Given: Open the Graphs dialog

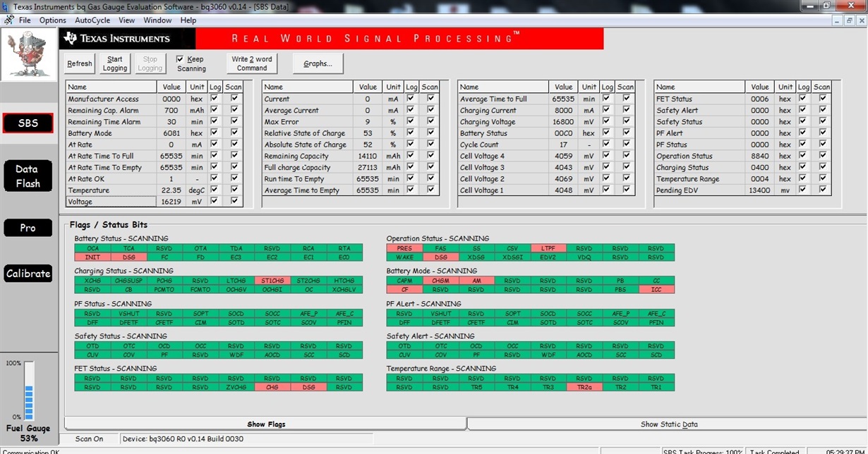Looking at the screenshot, I should click(x=318, y=63).
